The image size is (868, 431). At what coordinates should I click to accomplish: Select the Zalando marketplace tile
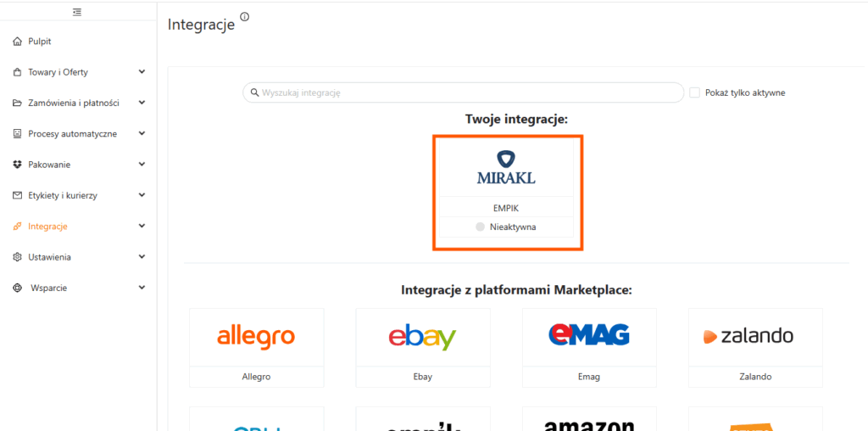click(755, 347)
